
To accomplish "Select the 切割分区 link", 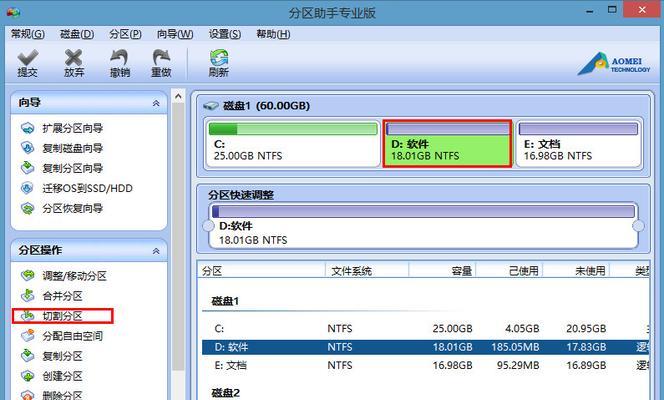I will click(x=62, y=316).
